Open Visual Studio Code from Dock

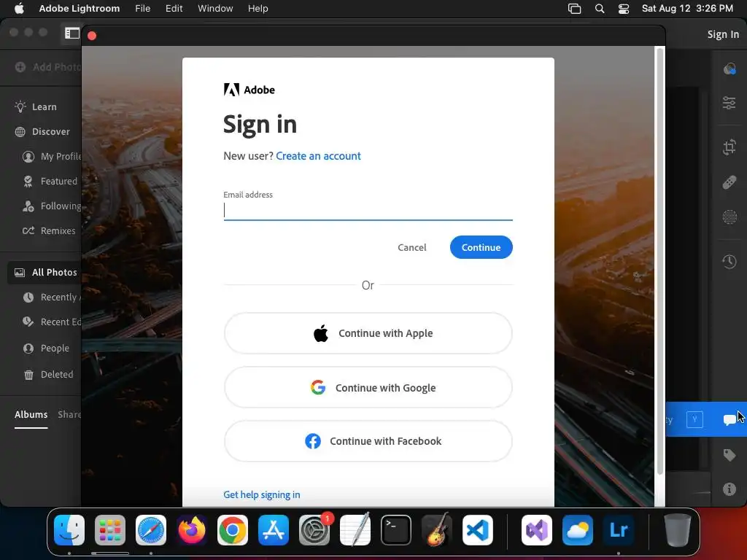(x=477, y=530)
